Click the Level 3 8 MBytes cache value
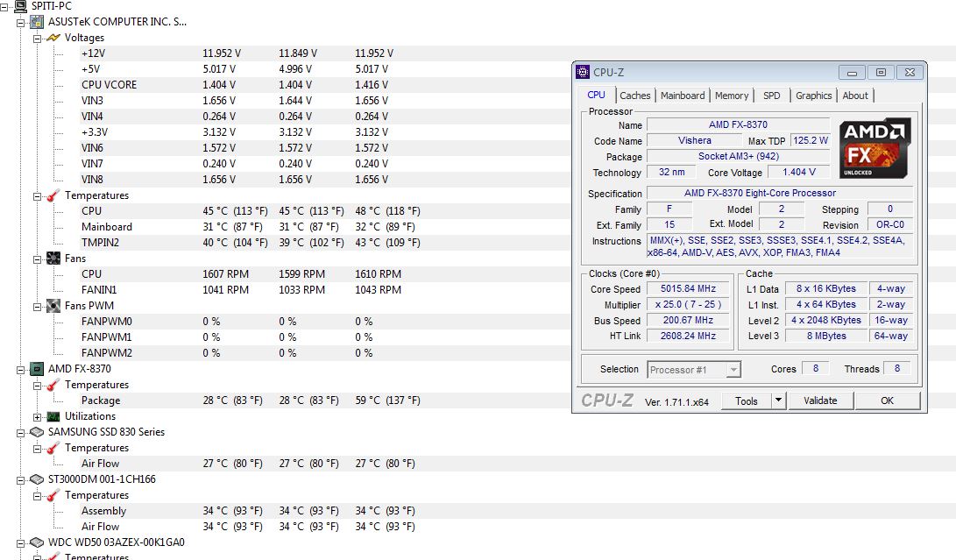Image resolution: width=956 pixels, height=560 pixels. coord(826,336)
